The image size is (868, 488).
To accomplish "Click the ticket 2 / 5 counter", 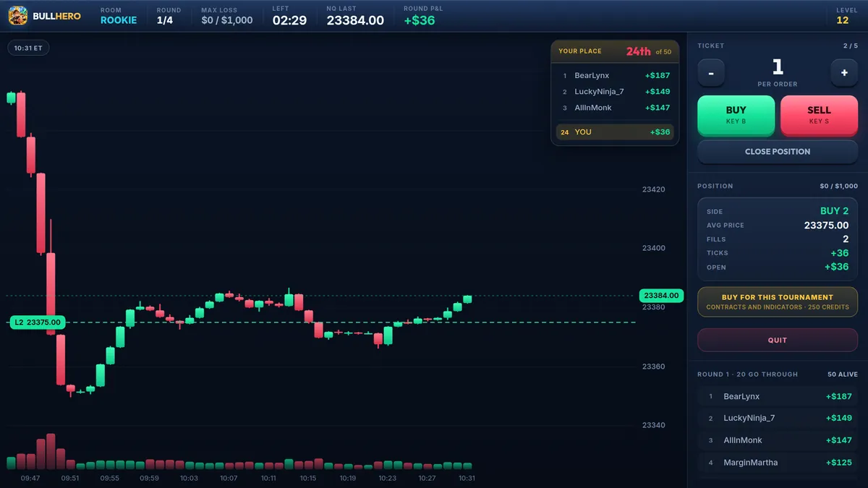I will (850, 46).
